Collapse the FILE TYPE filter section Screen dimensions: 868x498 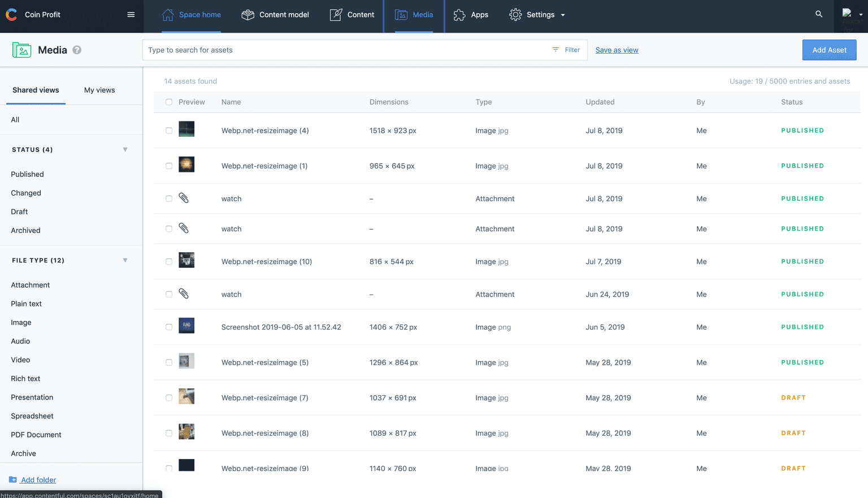point(125,260)
